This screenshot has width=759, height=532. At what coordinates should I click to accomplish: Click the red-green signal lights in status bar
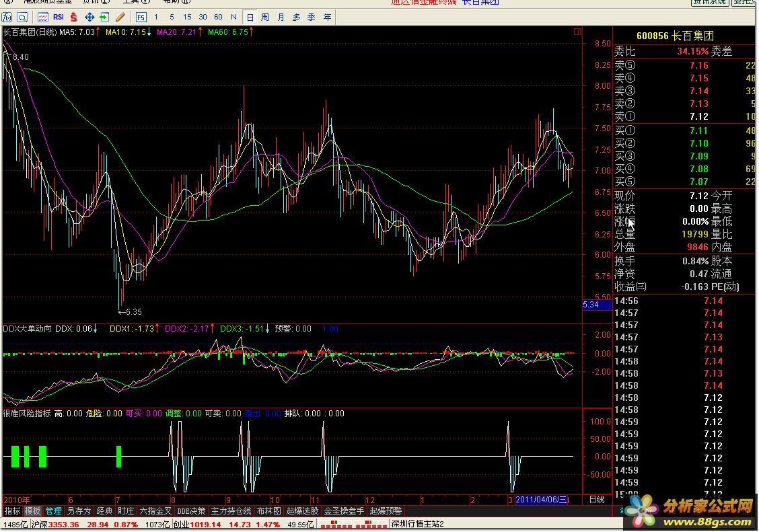(353, 524)
